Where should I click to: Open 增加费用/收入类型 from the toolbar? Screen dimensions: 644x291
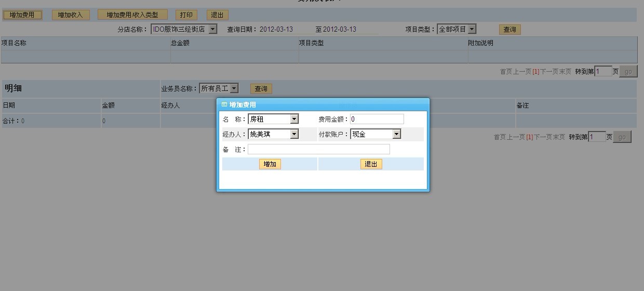[x=132, y=15]
